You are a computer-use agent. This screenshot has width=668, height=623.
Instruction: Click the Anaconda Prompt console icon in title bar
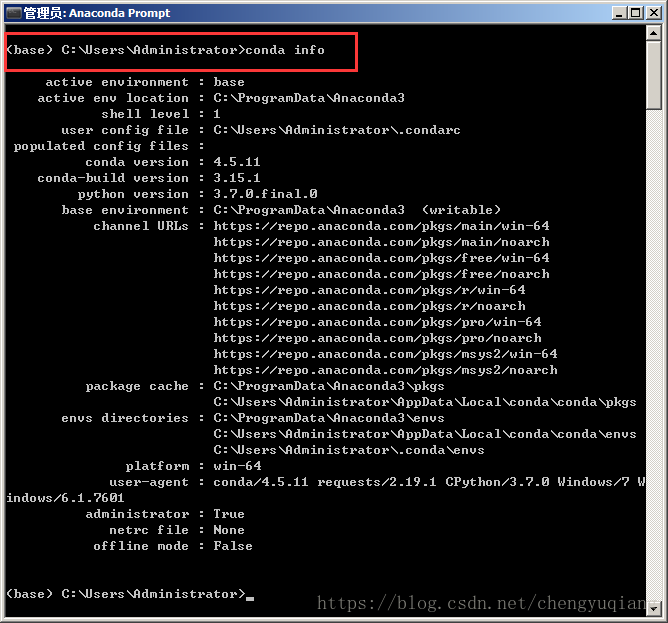point(14,13)
